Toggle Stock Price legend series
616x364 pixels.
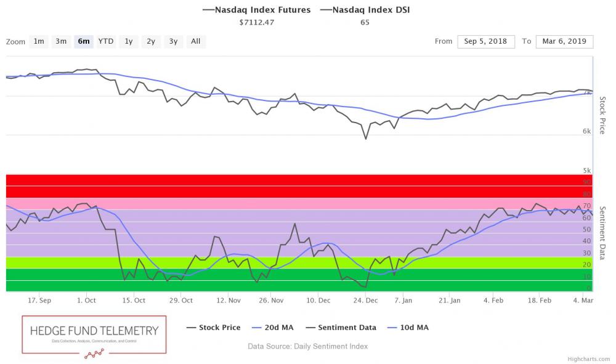[213, 328]
